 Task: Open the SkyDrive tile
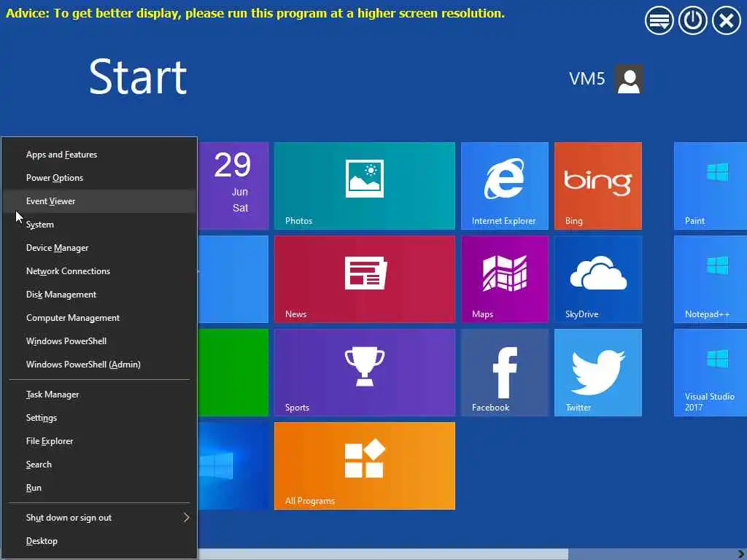(x=598, y=279)
